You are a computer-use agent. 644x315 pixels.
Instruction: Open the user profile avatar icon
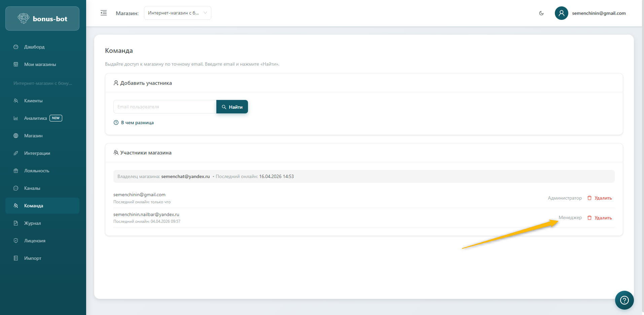point(561,13)
